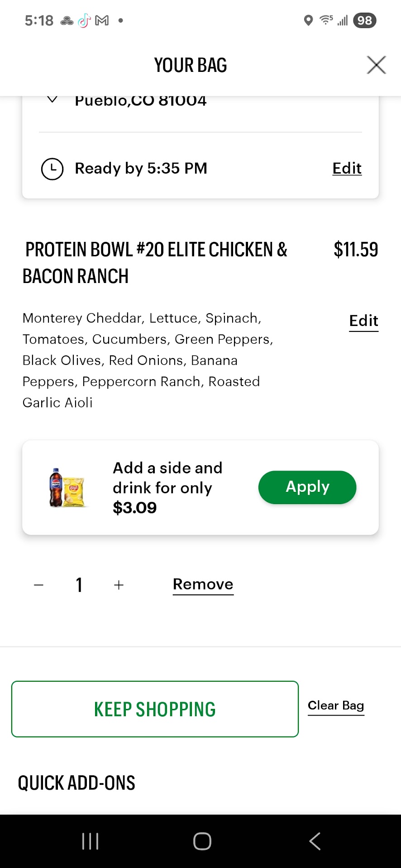Edit the Ready by 5:35 PM pickup time

click(x=347, y=168)
